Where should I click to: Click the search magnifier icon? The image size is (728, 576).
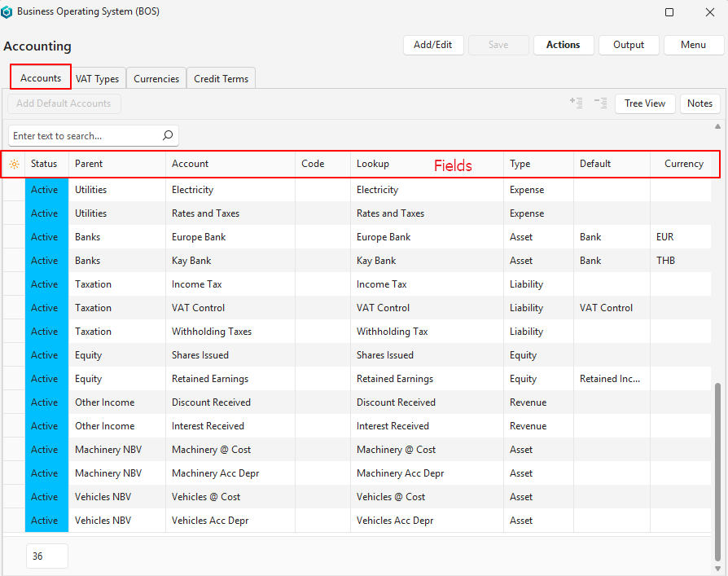(168, 136)
